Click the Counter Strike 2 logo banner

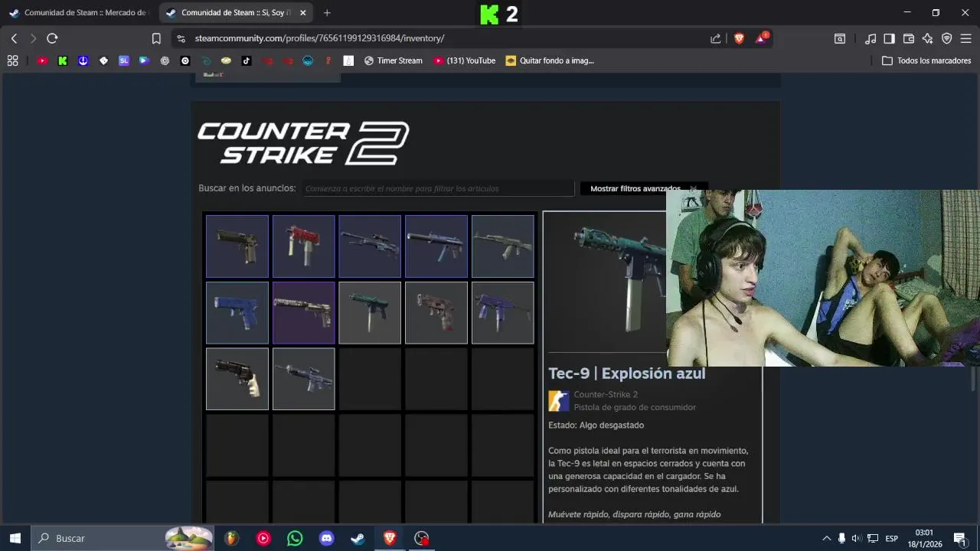pyautogui.click(x=303, y=142)
